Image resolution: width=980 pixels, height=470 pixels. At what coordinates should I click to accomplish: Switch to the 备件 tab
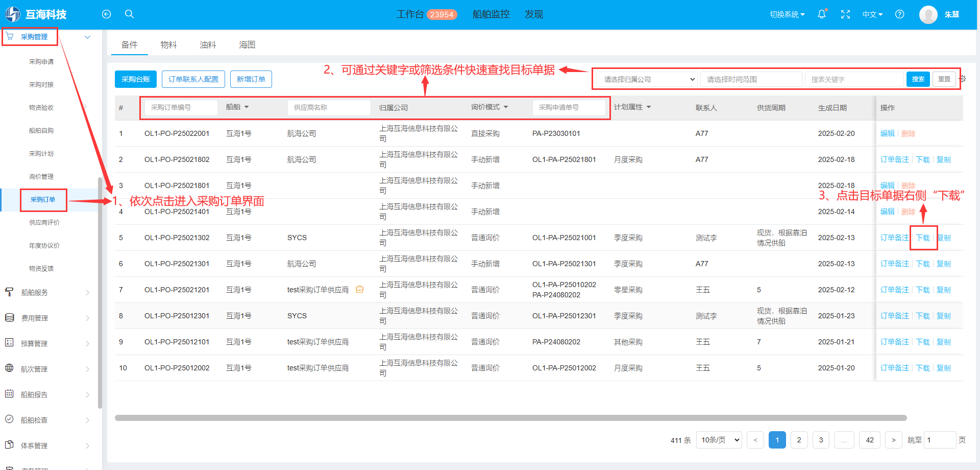(x=130, y=45)
